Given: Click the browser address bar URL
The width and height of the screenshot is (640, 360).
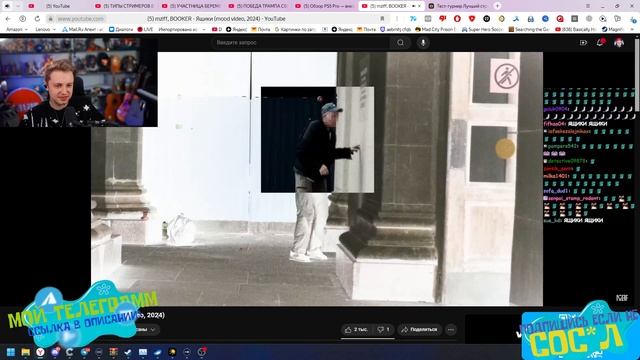Looking at the screenshot, I should [x=80, y=19].
